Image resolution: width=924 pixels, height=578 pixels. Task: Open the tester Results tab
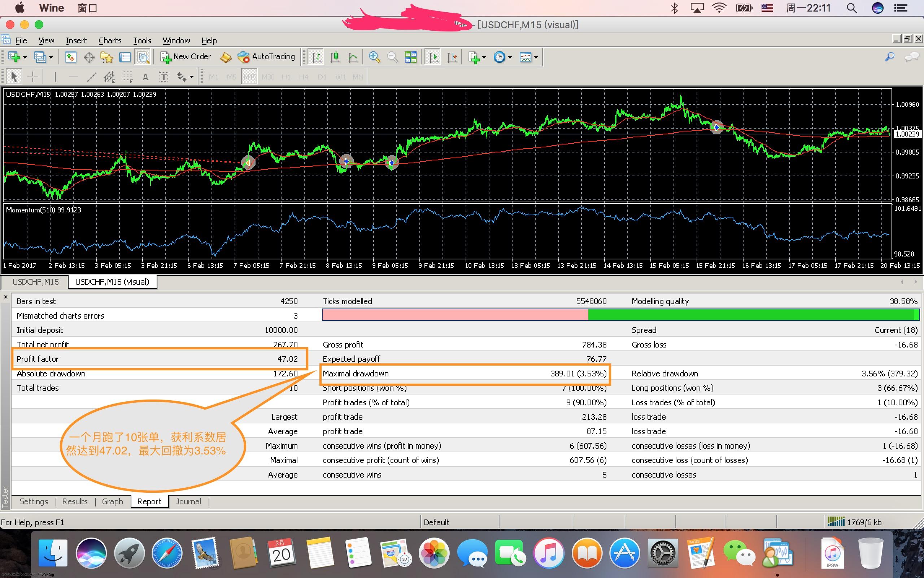pyautogui.click(x=75, y=501)
